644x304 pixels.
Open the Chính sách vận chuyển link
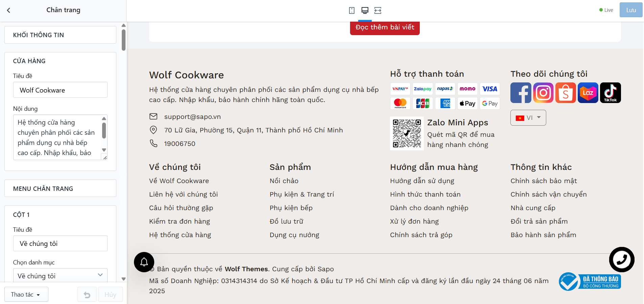[549, 194]
